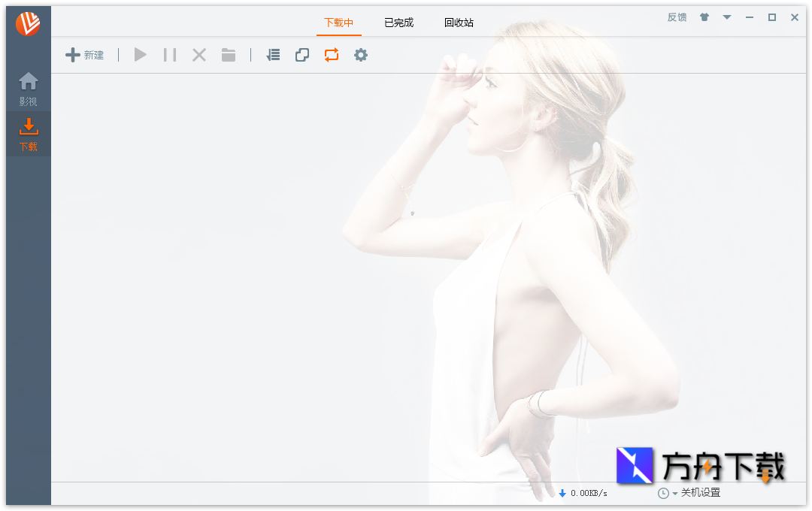Select 下载 section in sidebar
This screenshot has width=812, height=511.
(x=29, y=135)
